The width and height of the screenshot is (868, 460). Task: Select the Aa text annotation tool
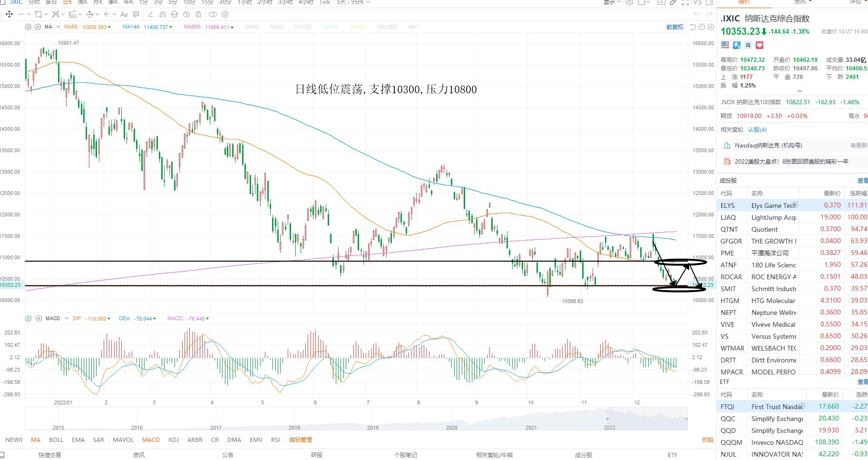pos(124,14)
